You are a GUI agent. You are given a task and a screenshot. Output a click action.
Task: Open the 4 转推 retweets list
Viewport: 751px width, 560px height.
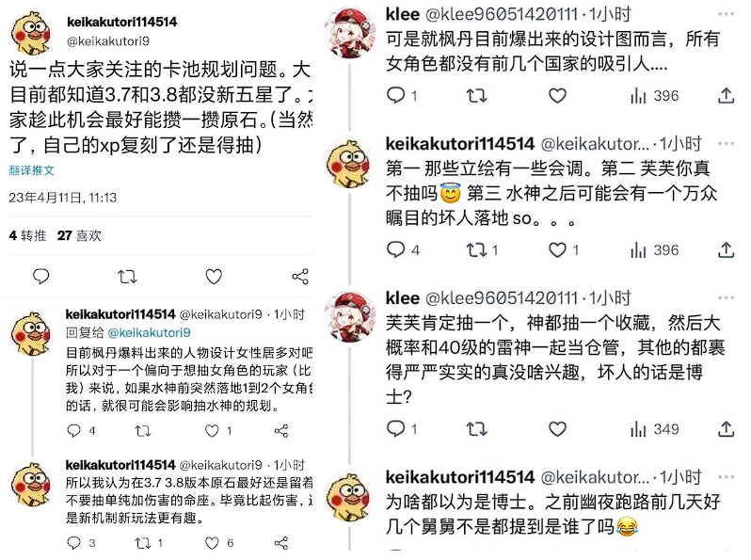click(28, 235)
